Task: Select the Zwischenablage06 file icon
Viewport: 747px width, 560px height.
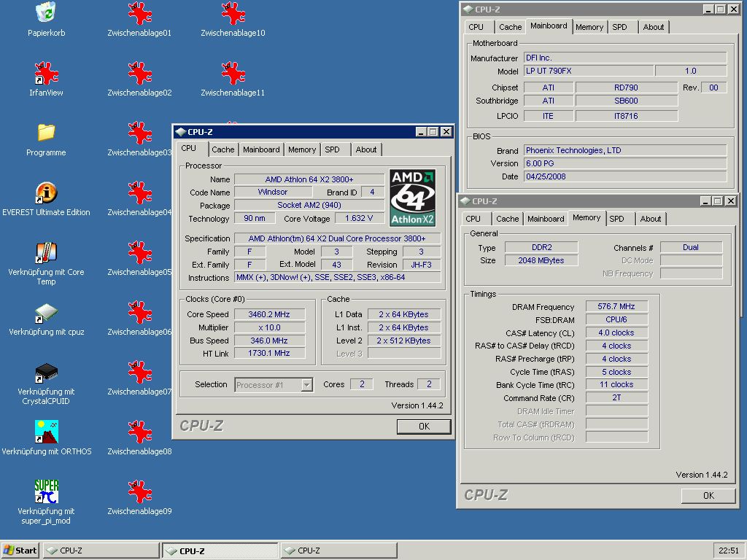Action: pyautogui.click(x=139, y=312)
